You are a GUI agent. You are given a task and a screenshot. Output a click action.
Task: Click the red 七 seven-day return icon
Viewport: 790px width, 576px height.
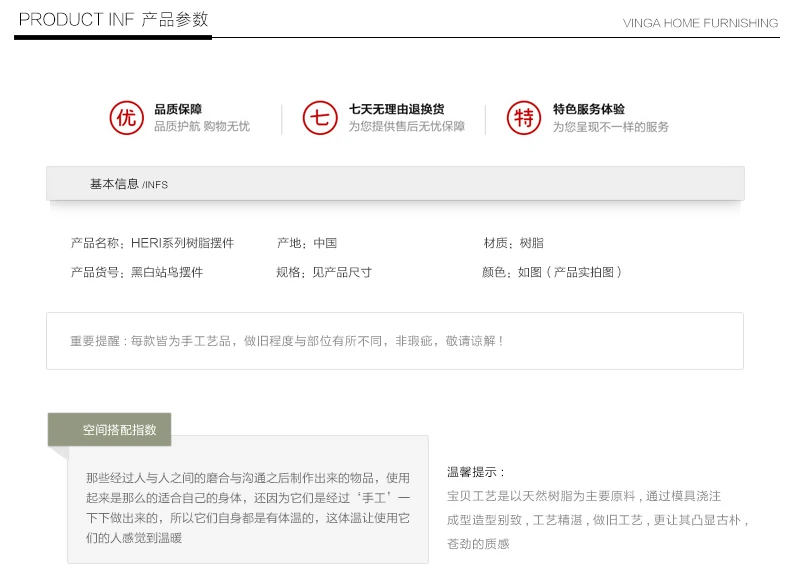(x=319, y=118)
